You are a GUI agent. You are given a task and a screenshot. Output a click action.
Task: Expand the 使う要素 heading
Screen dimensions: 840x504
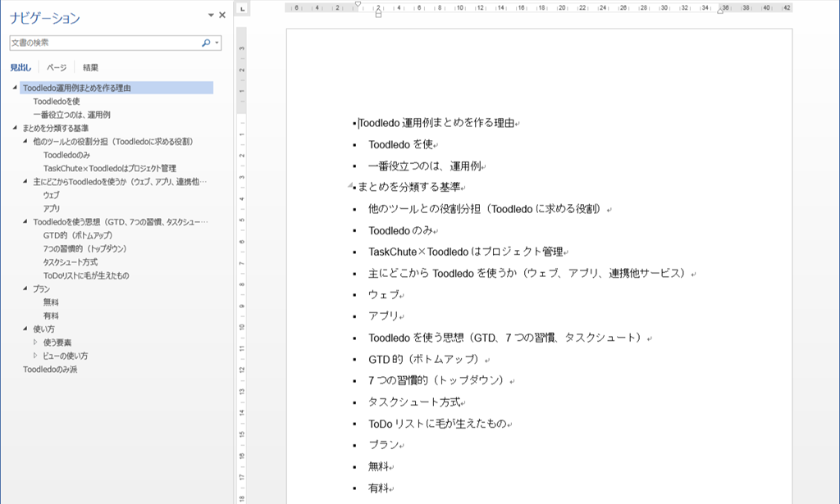point(35,342)
